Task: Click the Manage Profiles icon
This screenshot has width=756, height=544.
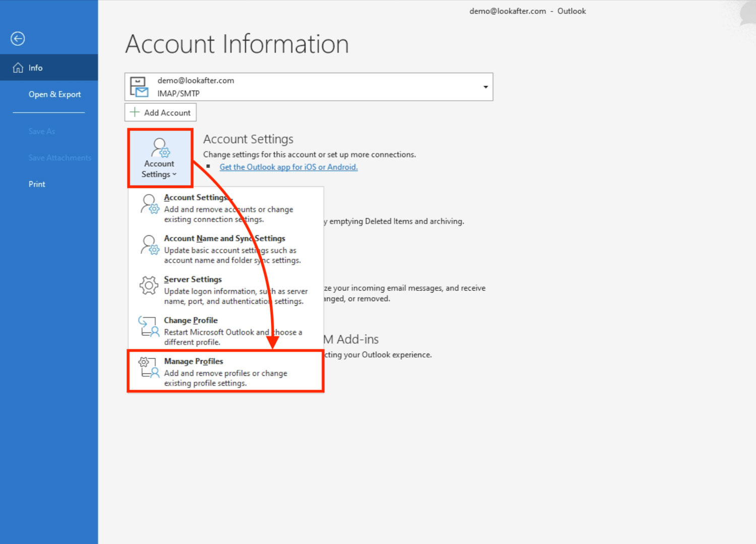Action: coord(149,368)
